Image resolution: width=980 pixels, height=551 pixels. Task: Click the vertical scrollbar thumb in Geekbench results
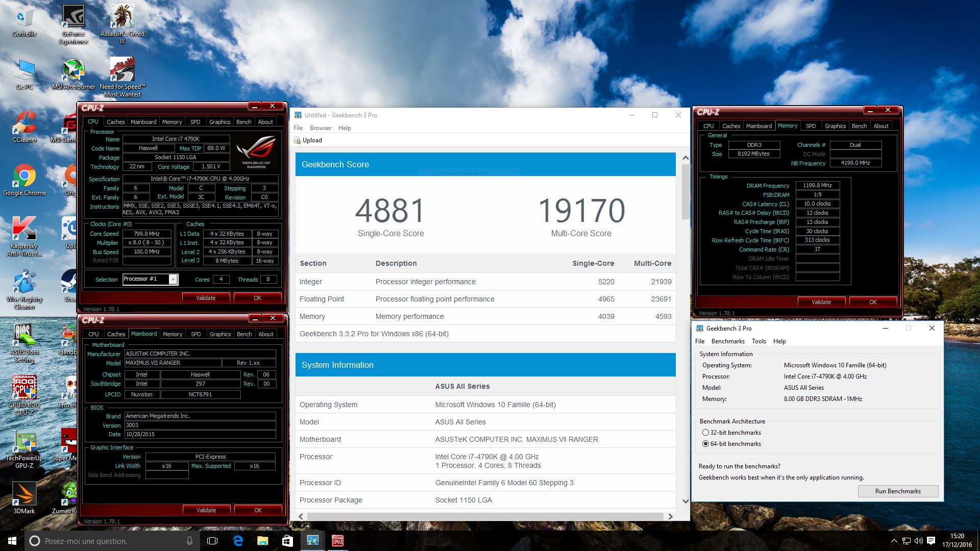coord(685,191)
